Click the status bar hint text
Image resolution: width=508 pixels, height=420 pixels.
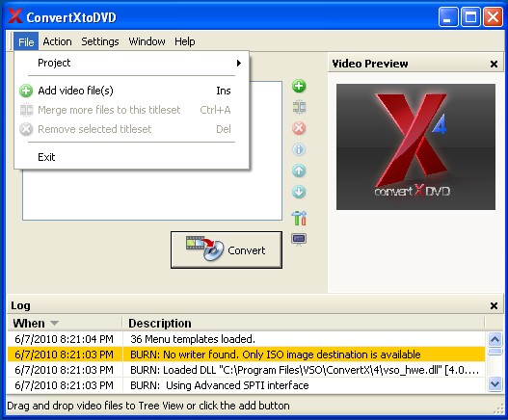click(x=148, y=406)
